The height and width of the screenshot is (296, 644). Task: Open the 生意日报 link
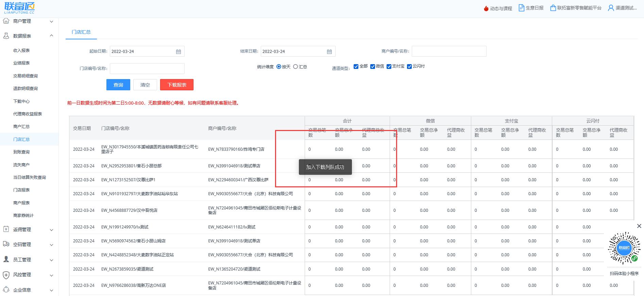point(535,8)
